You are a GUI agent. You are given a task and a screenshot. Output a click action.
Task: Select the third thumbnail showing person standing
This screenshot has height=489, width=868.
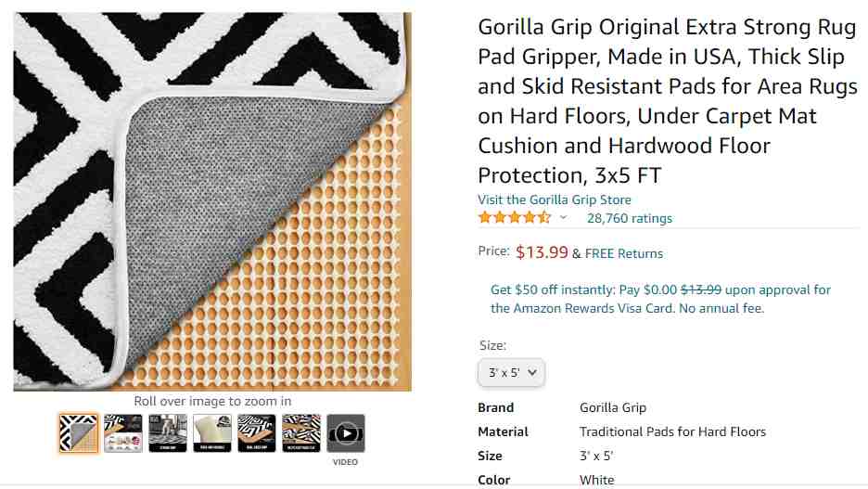click(x=168, y=433)
